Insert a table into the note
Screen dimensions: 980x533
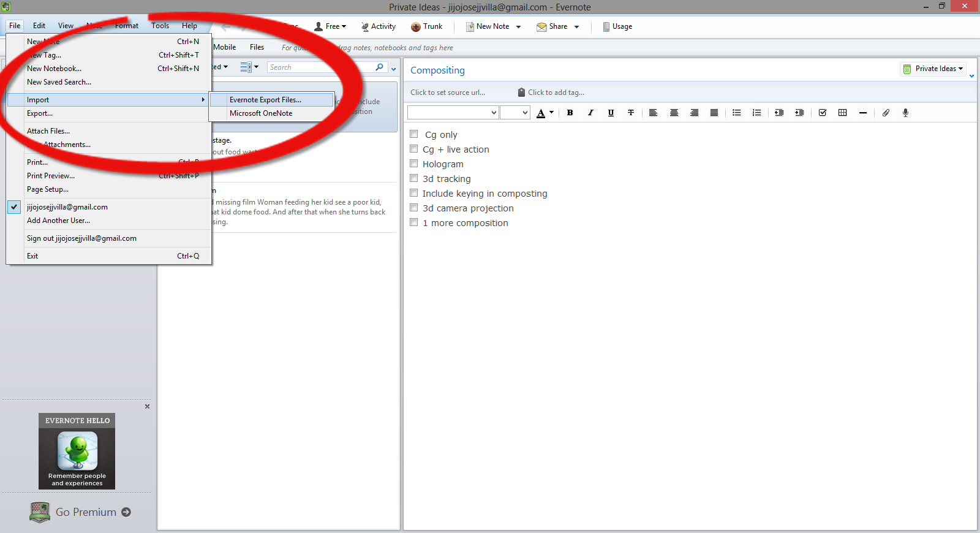843,113
